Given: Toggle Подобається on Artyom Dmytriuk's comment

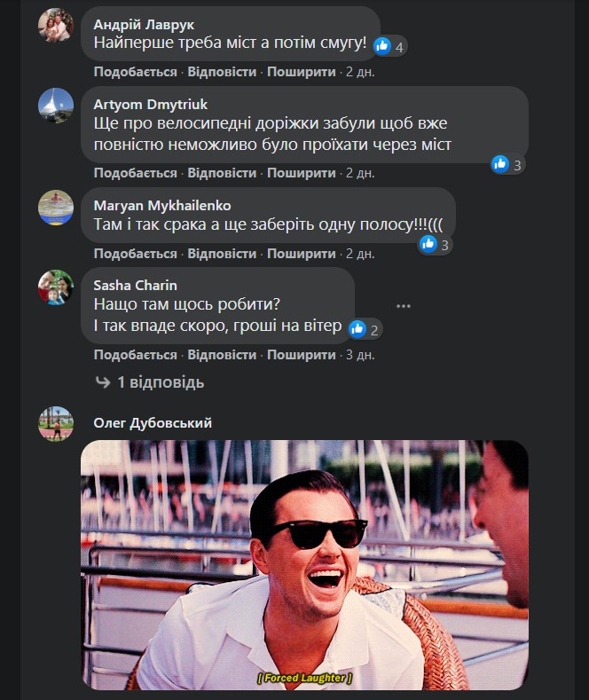Looking at the screenshot, I should point(136,173).
